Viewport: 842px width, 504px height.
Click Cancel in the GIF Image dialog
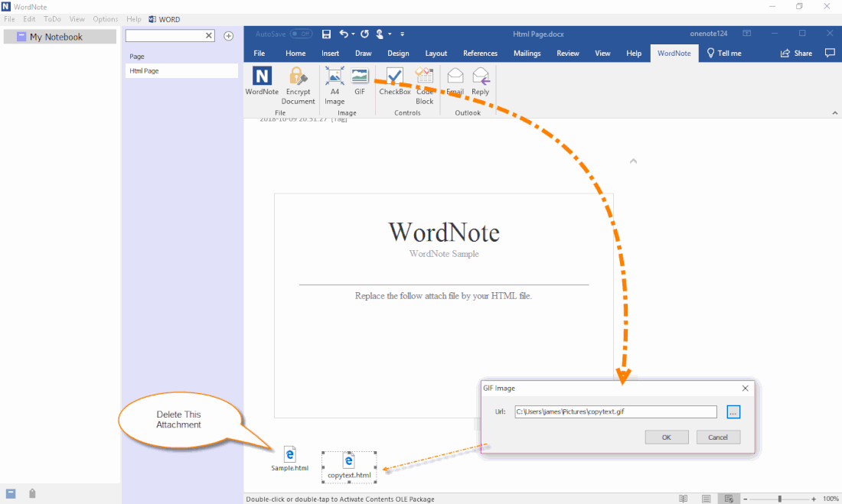(x=718, y=437)
